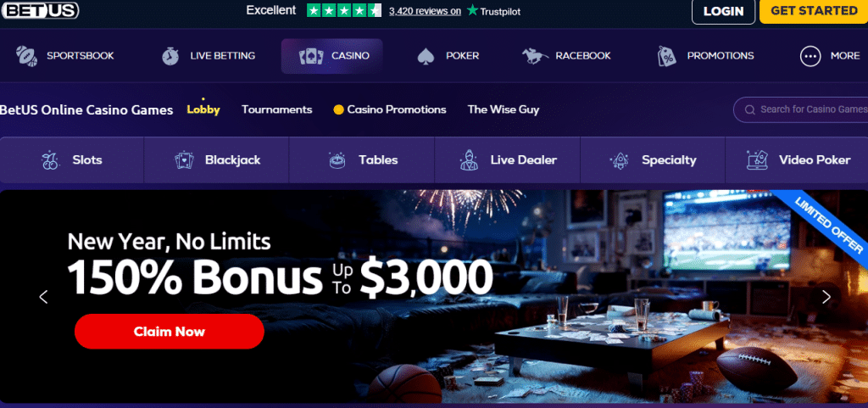Open the 3,420 reviews Trustpilot link

point(425,11)
